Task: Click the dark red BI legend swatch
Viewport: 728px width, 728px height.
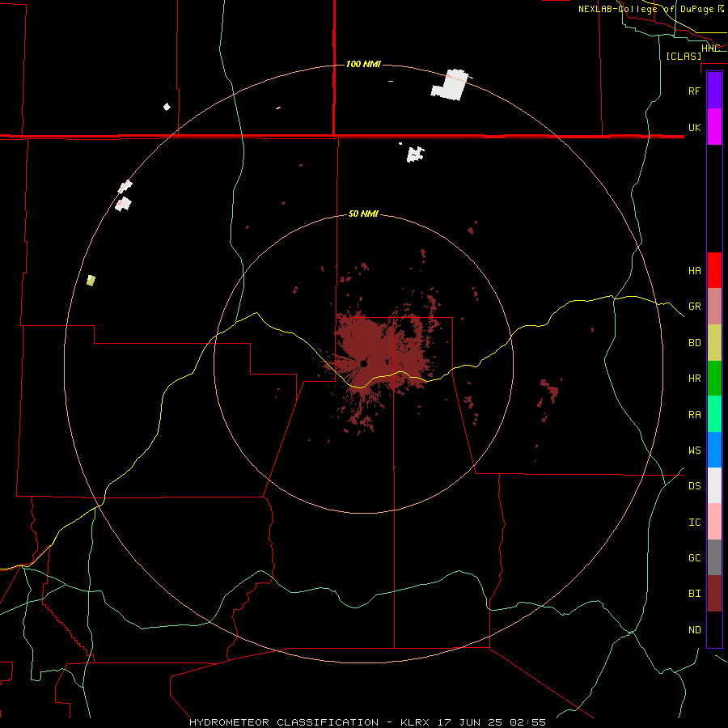Action: point(714,594)
